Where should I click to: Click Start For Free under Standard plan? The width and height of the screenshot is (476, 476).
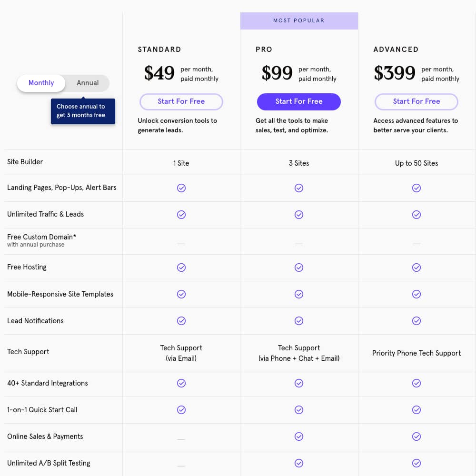pyautogui.click(x=181, y=101)
